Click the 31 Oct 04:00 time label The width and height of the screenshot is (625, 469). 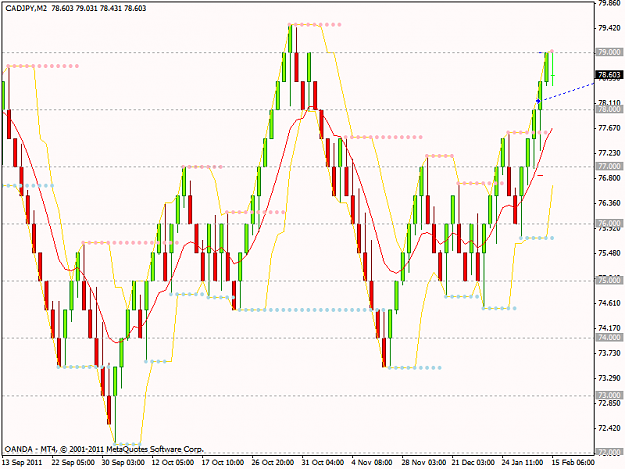323,462
